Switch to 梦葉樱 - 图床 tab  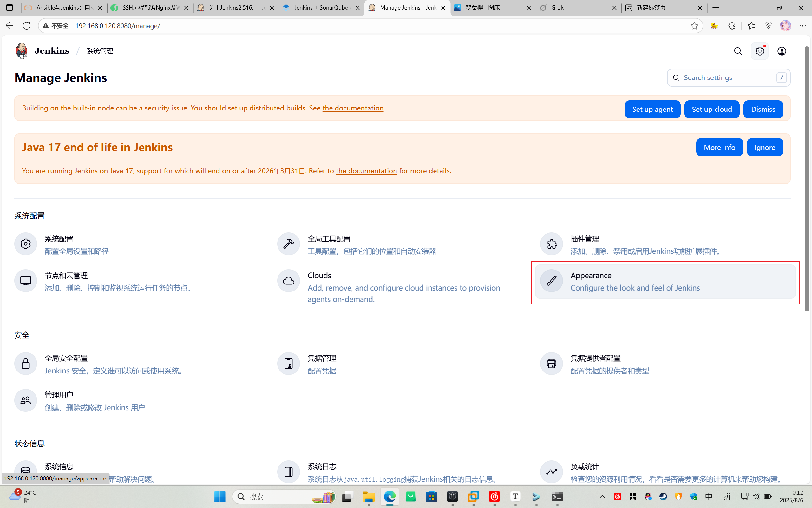pyautogui.click(x=493, y=8)
